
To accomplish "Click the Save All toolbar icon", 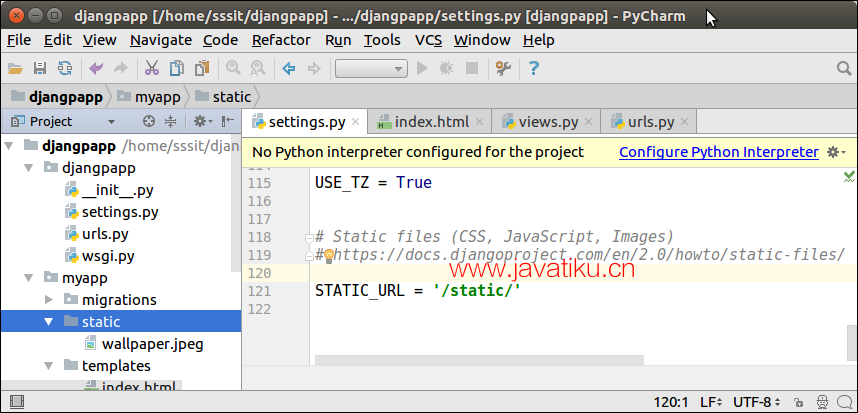I will [40, 68].
